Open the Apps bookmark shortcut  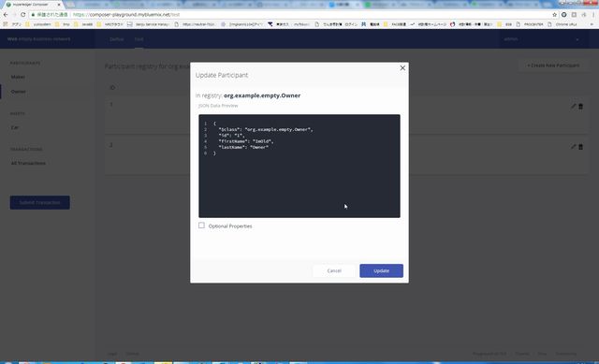12,24
